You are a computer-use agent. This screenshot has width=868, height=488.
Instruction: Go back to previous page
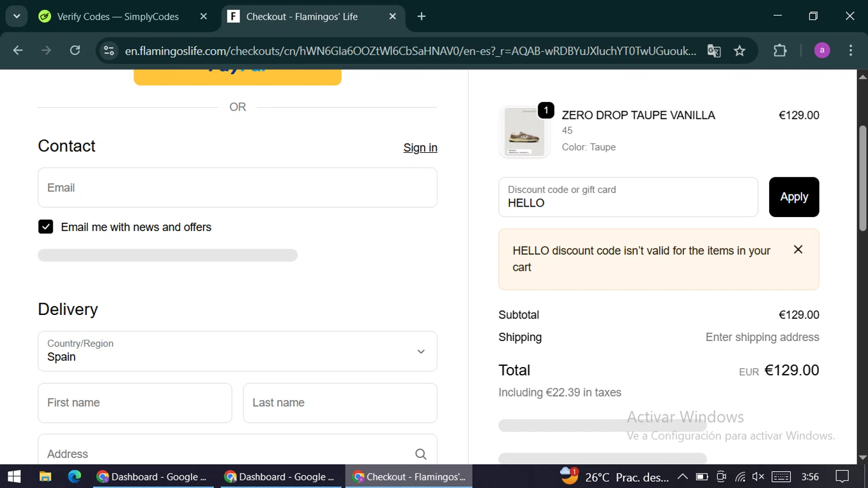pos(18,51)
